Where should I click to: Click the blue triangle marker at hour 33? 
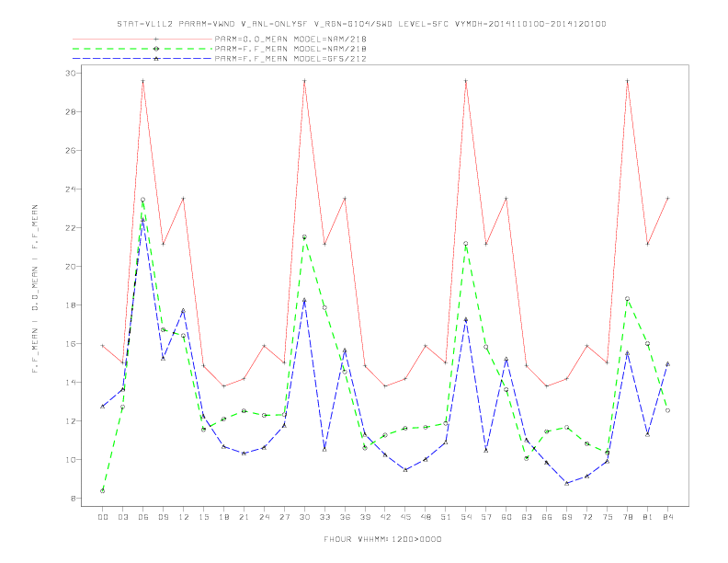click(x=324, y=449)
